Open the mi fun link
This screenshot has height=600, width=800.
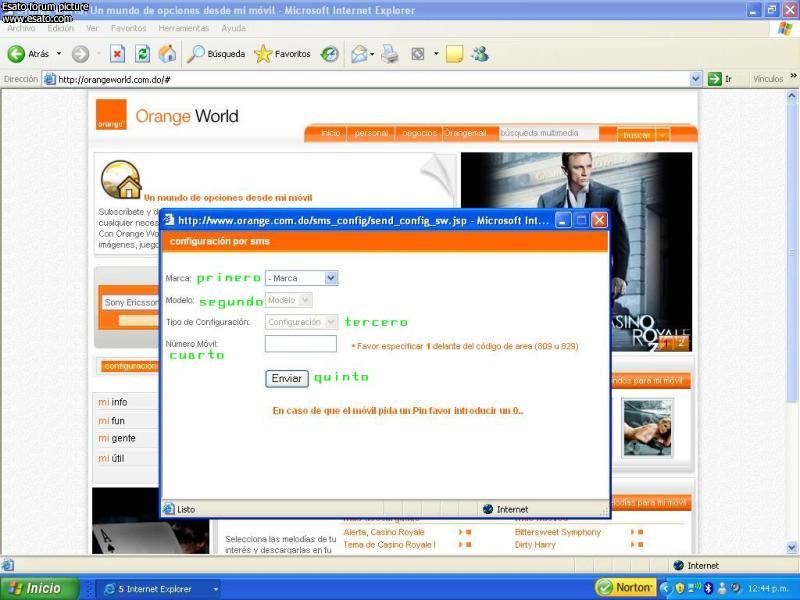pos(111,421)
